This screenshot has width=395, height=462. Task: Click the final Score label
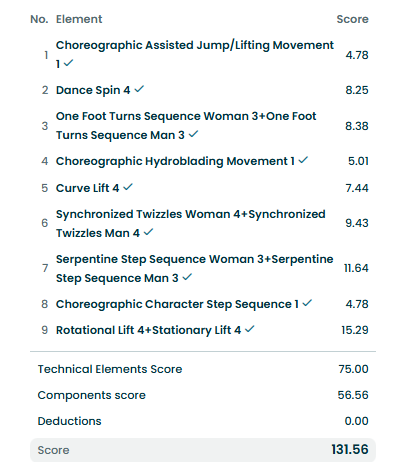pos(53,450)
